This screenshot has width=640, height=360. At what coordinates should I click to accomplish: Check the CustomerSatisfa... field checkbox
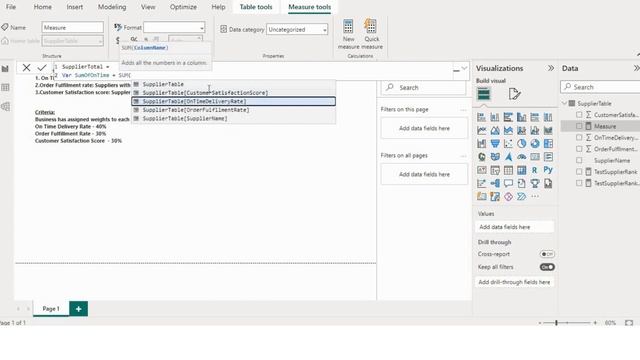pyautogui.click(x=579, y=115)
